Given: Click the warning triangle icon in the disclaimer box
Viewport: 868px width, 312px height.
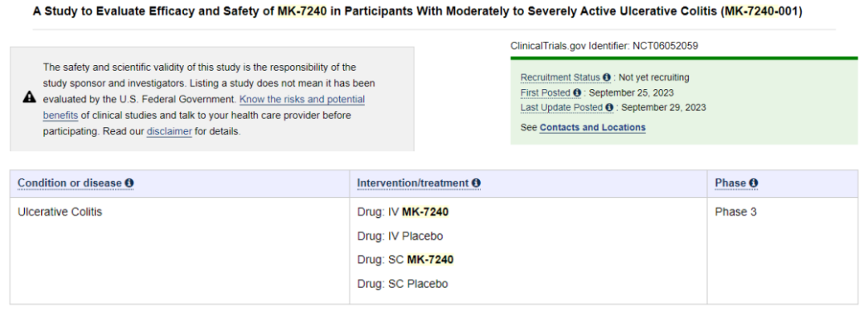Looking at the screenshot, I should point(30,97).
